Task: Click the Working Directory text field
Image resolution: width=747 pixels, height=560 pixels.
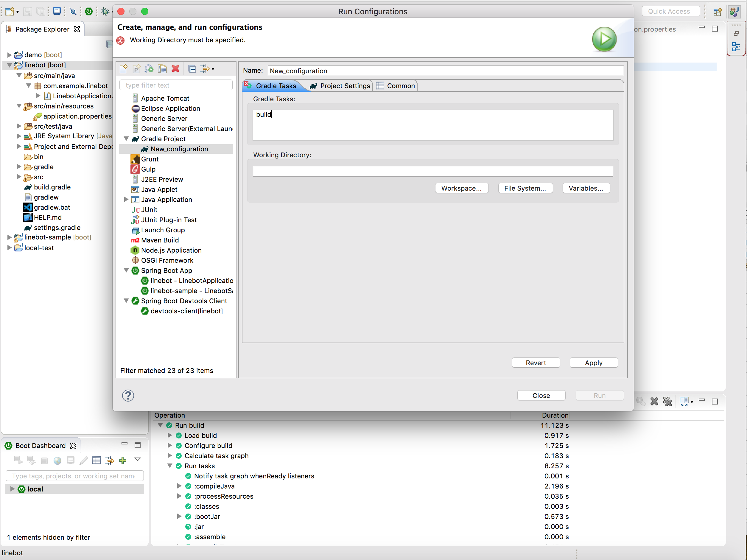Action: (432, 171)
